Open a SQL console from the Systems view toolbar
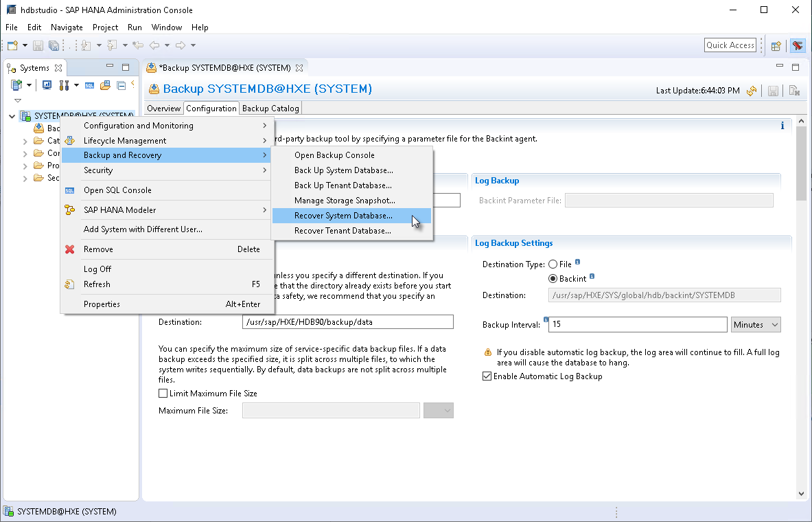812x522 pixels. point(89,84)
